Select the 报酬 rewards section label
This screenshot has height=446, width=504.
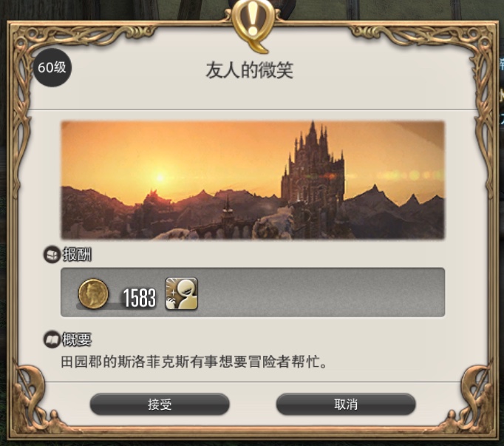tap(77, 254)
